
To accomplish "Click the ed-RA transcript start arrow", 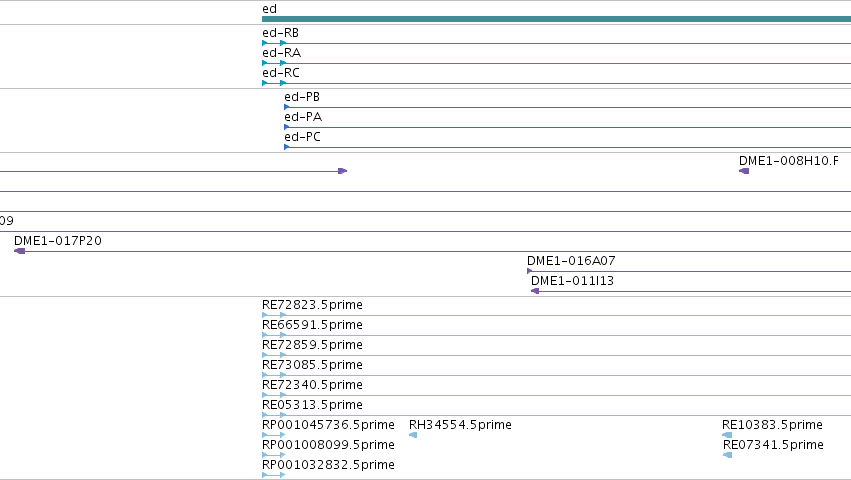I will 265,63.
